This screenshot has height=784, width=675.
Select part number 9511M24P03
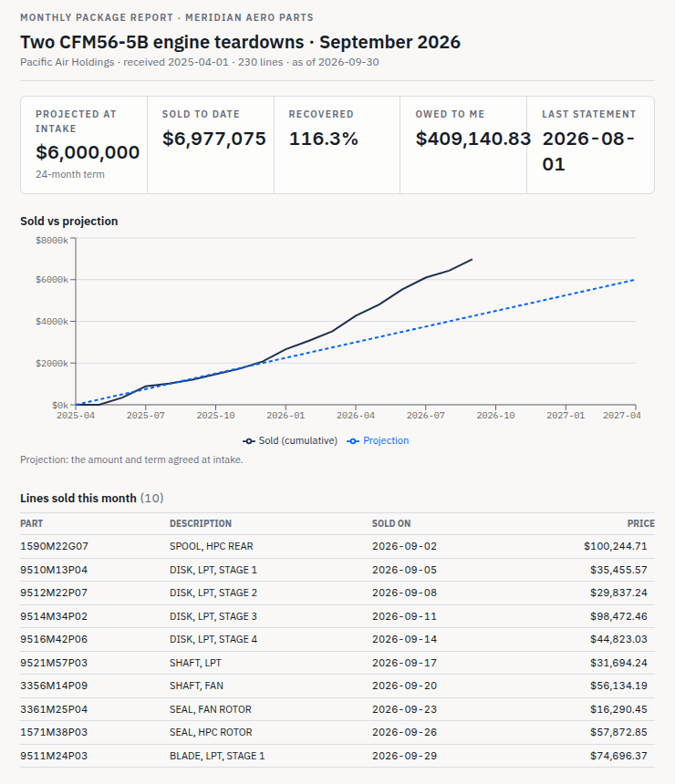tap(54, 756)
